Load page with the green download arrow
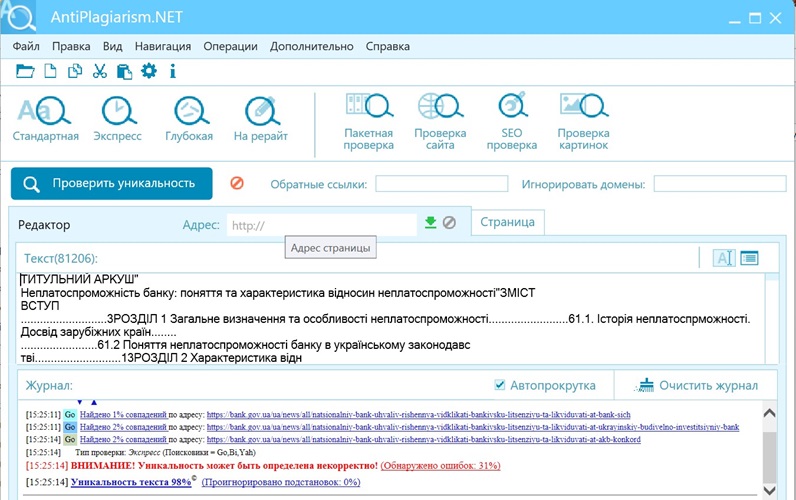796x500 pixels. 430,222
